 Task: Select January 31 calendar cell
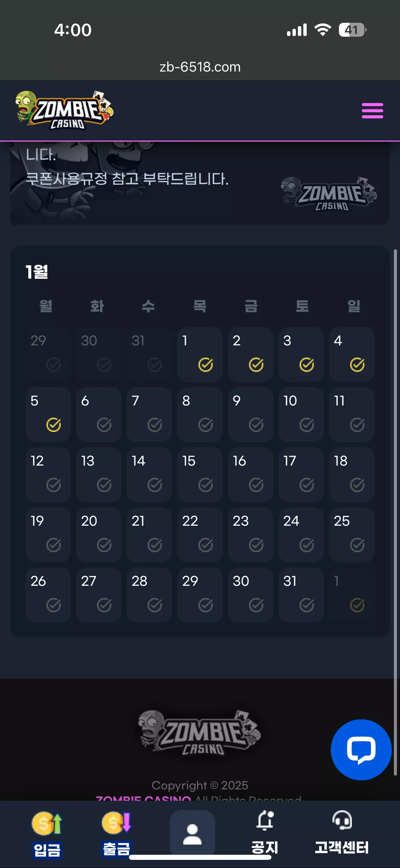tap(301, 595)
